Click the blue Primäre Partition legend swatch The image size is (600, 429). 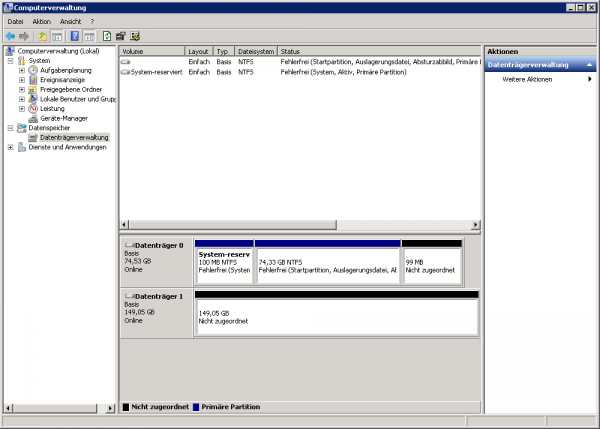pyautogui.click(x=194, y=407)
